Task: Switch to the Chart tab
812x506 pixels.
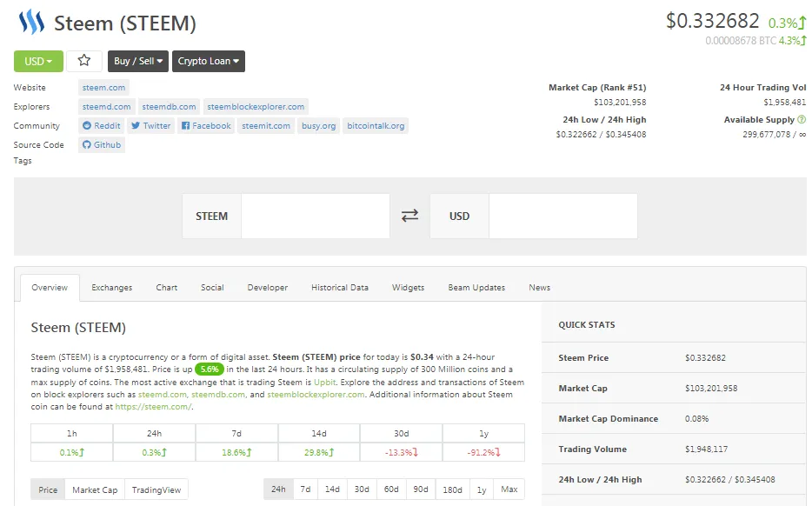Action: [167, 288]
